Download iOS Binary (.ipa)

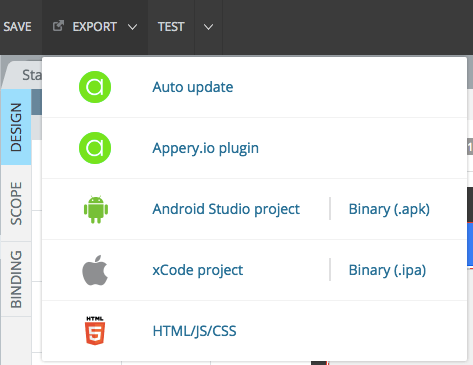387,270
